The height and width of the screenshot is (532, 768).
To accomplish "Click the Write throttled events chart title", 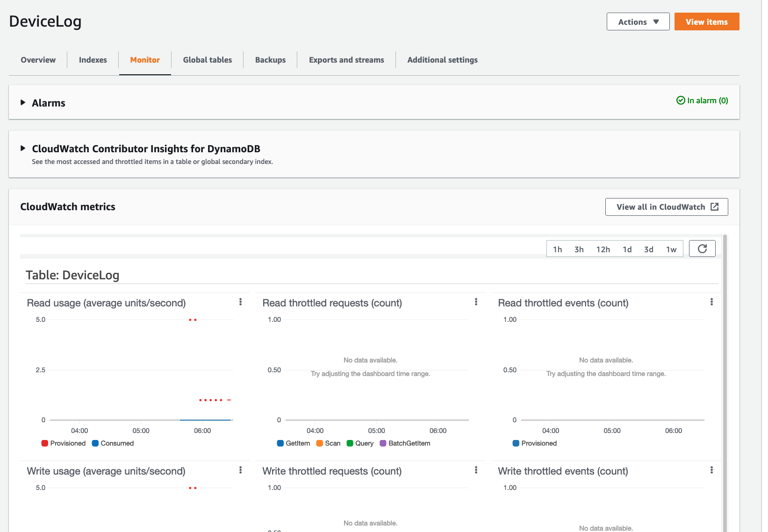I will pyautogui.click(x=563, y=471).
